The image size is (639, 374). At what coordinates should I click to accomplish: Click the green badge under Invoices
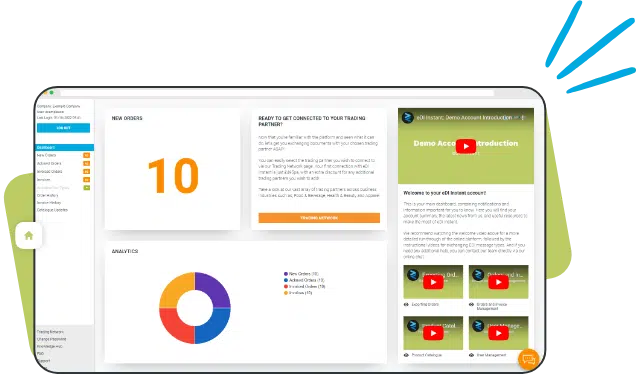tap(86, 188)
